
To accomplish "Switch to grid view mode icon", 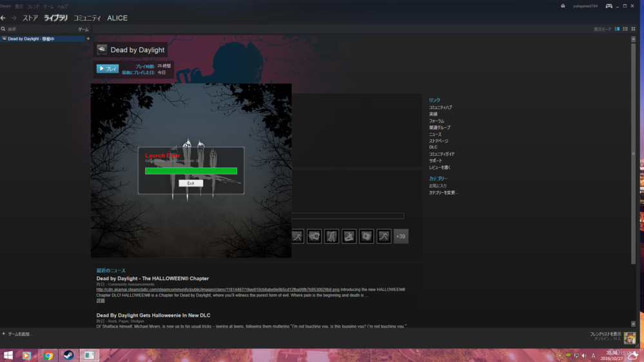I will click(x=633, y=29).
